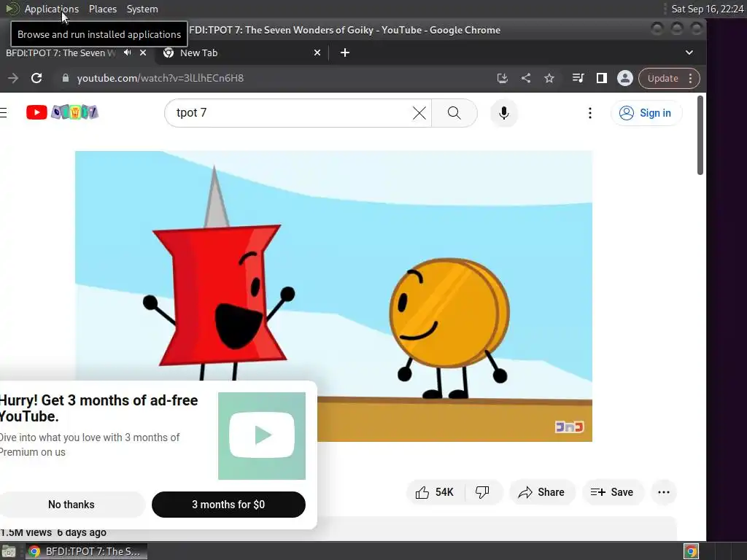Open the Applications menu
This screenshot has width=747, height=560.
click(52, 9)
